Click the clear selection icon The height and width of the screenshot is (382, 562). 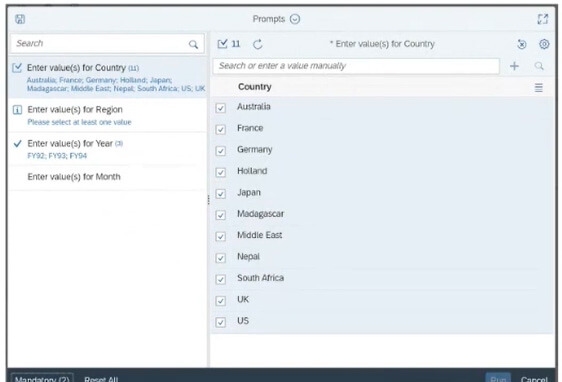point(522,44)
